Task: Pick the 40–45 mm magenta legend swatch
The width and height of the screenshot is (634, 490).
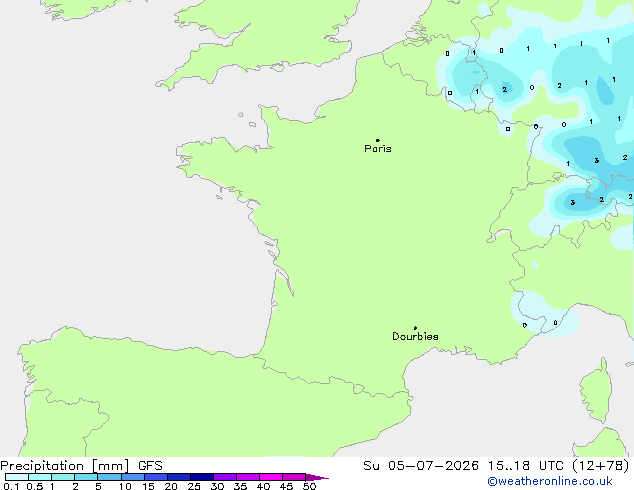Action: (271, 477)
